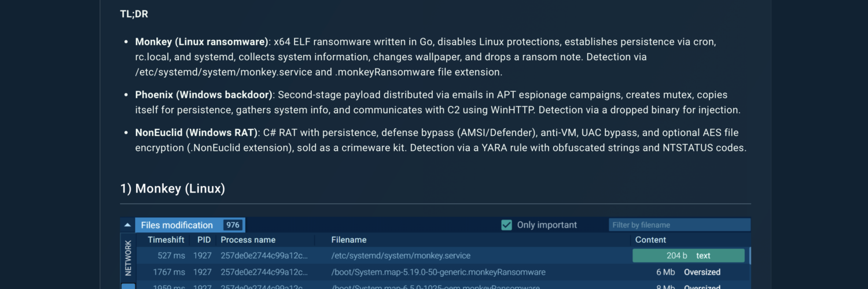
Task: Click the Content column header
Action: click(650, 240)
